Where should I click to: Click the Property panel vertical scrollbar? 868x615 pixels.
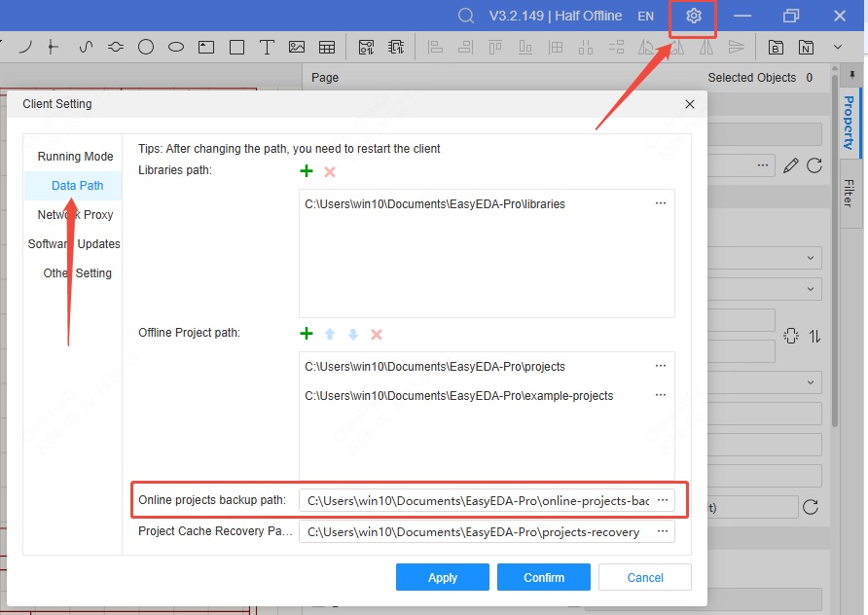(834, 249)
